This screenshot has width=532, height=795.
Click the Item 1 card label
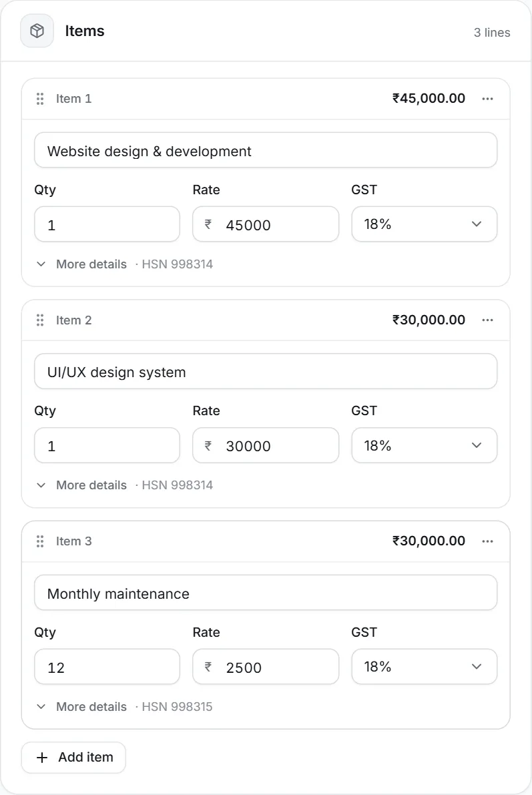pyautogui.click(x=73, y=98)
